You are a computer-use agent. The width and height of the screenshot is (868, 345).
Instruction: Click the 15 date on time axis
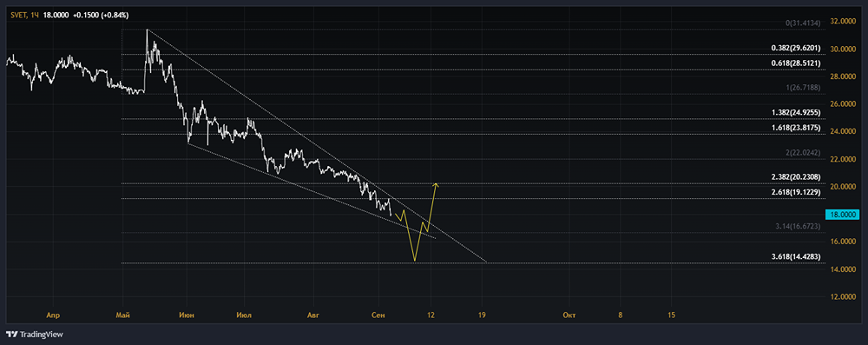coord(671,315)
